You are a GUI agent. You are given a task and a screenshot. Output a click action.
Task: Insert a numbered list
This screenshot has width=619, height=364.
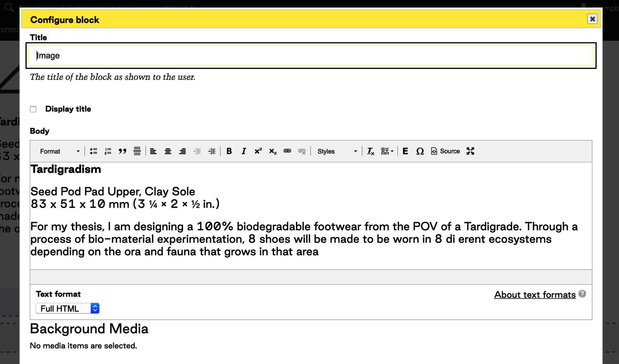108,151
